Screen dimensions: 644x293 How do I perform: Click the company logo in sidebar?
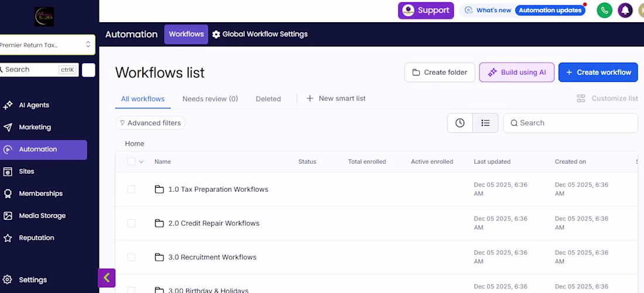(44, 17)
